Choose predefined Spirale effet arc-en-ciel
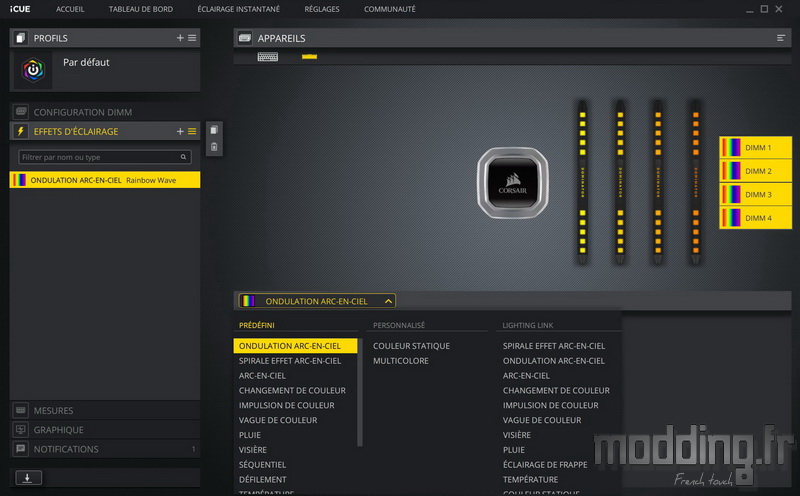 coord(290,361)
